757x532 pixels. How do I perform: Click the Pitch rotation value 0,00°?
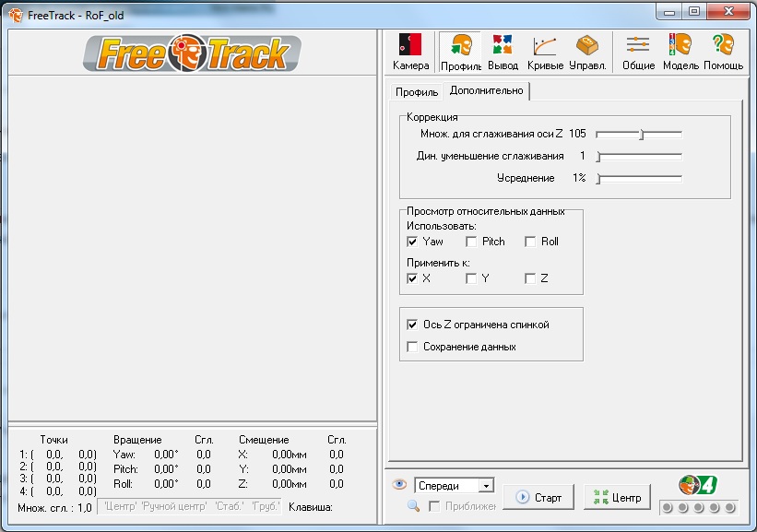click(166, 468)
